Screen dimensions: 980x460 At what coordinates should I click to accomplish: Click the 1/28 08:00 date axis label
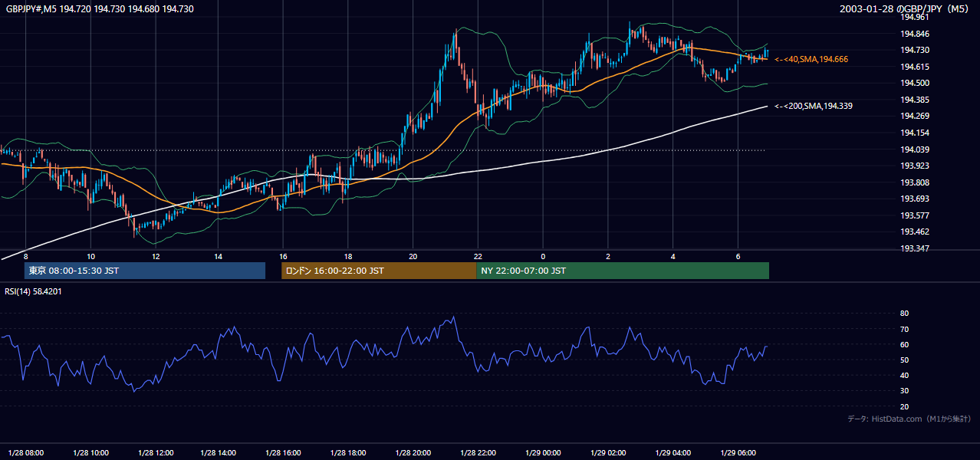click(27, 452)
